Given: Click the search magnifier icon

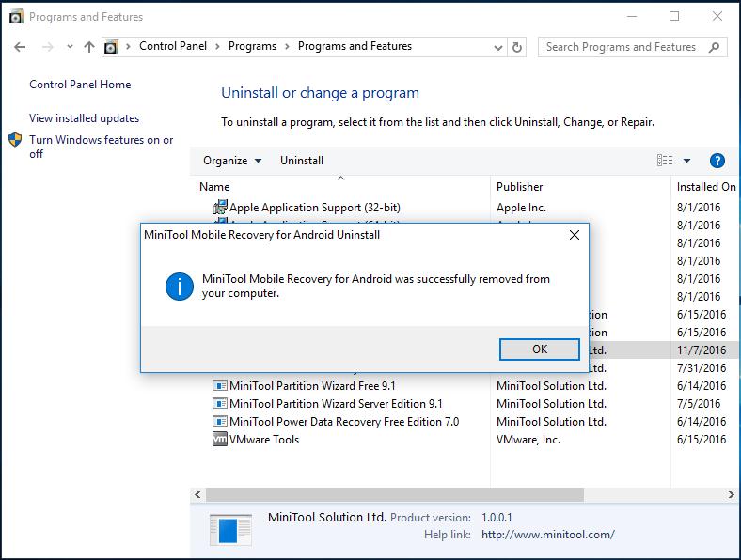Looking at the screenshot, I should tap(714, 47).
